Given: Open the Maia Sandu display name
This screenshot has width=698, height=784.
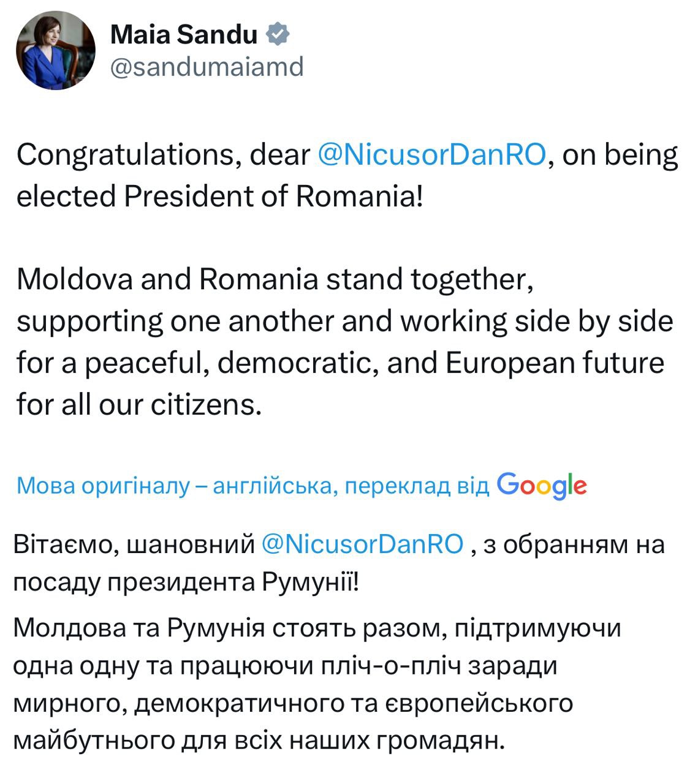Looking at the screenshot, I should click(x=184, y=35).
